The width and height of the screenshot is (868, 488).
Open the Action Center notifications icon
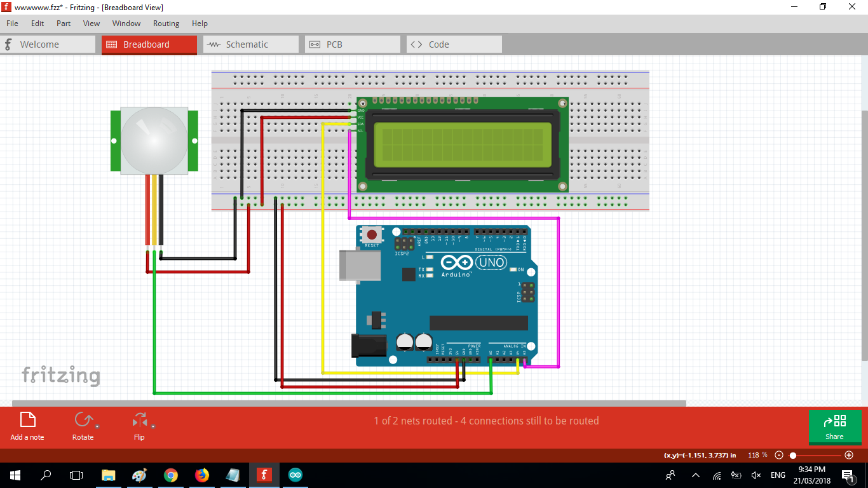[x=848, y=475]
